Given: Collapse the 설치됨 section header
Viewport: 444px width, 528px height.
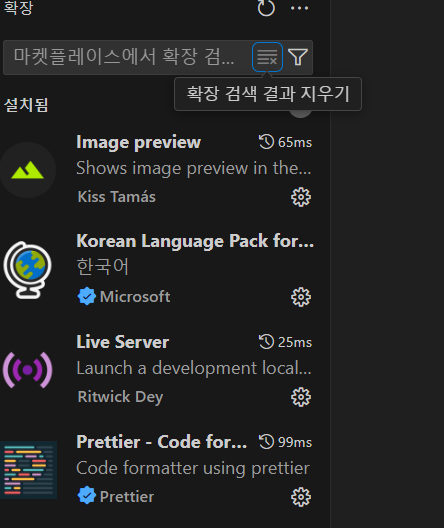Looking at the screenshot, I should (26, 105).
